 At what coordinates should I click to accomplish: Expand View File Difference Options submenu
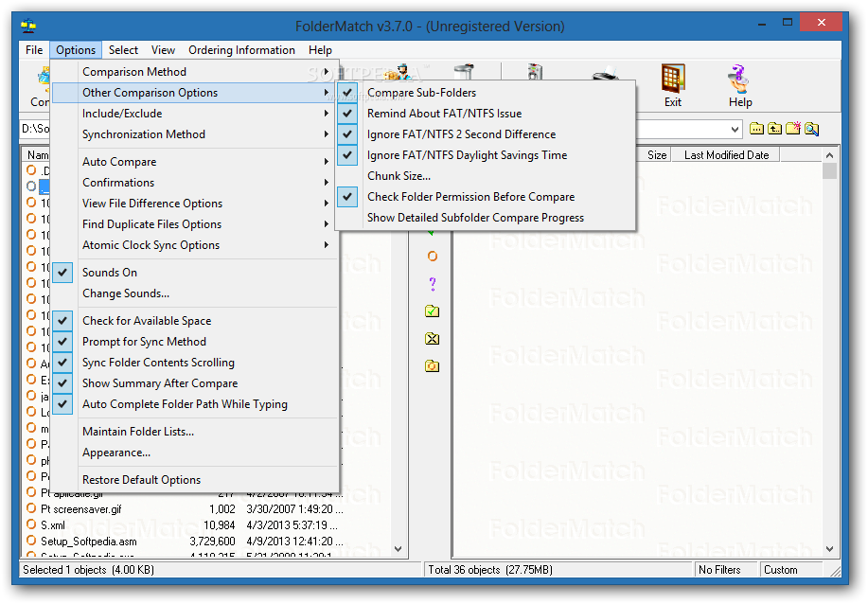click(195, 204)
